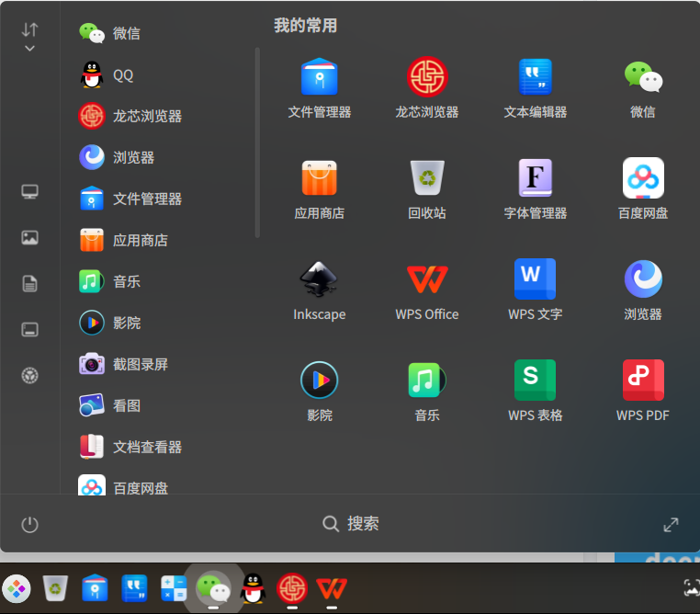
Task: Open the recycle bin in the dock
Action: 55,588
